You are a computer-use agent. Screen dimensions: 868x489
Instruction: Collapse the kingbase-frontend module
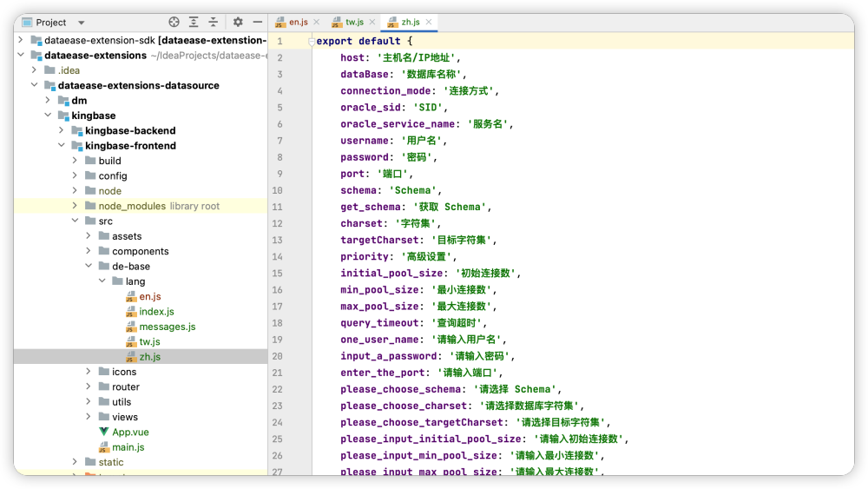[x=62, y=145]
